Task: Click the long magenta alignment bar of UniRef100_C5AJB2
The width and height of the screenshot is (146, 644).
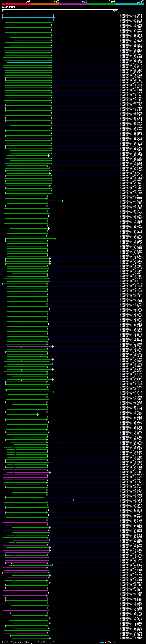Action: 39,500
